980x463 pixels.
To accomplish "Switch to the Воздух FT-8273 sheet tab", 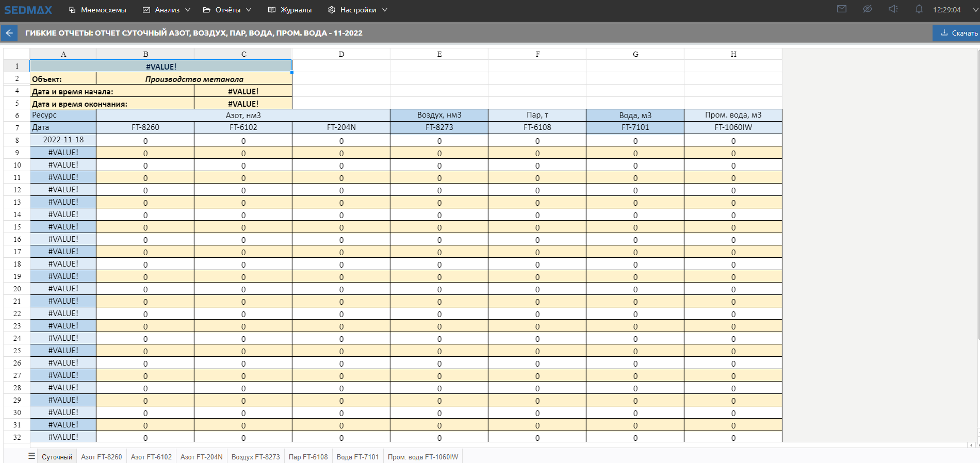I will tap(255, 457).
